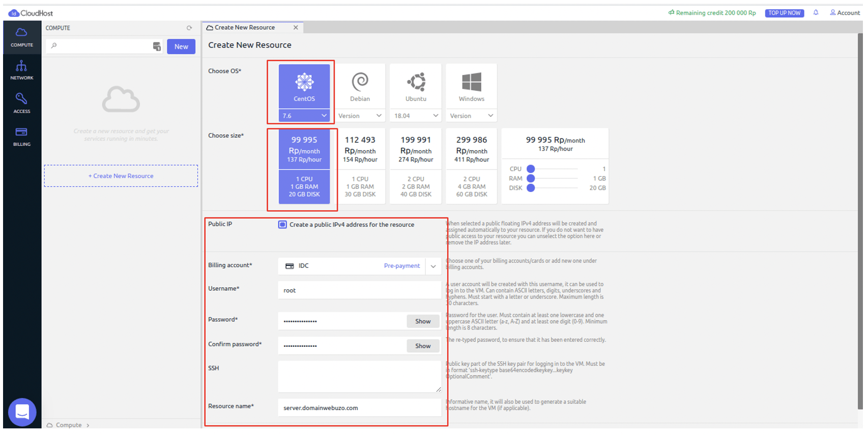Screen dimensions: 868x435
Task: Refresh the Compute panel list
Action: click(x=189, y=28)
